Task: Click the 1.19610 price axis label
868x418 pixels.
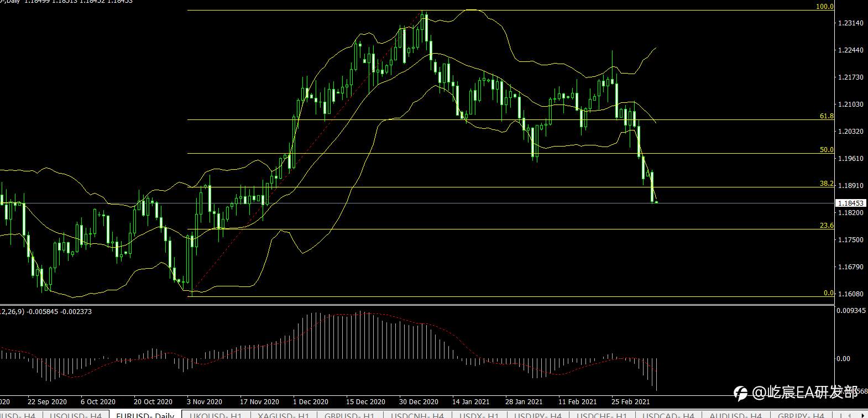Action: [851, 159]
